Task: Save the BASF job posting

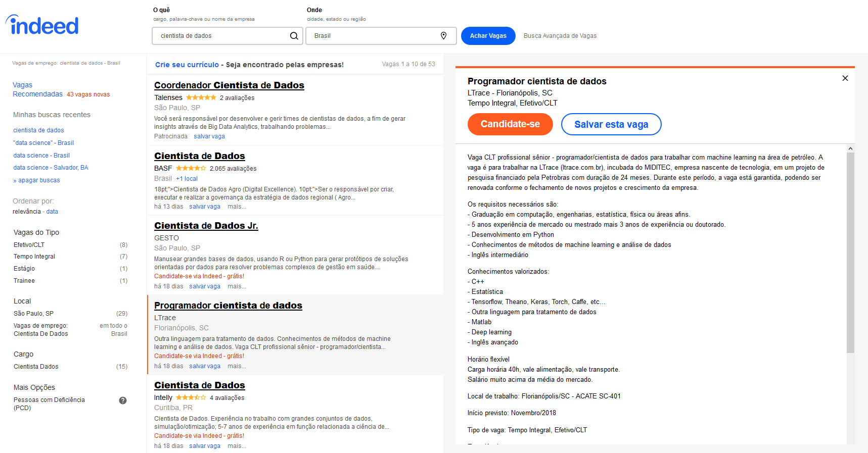Action: pos(205,207)
